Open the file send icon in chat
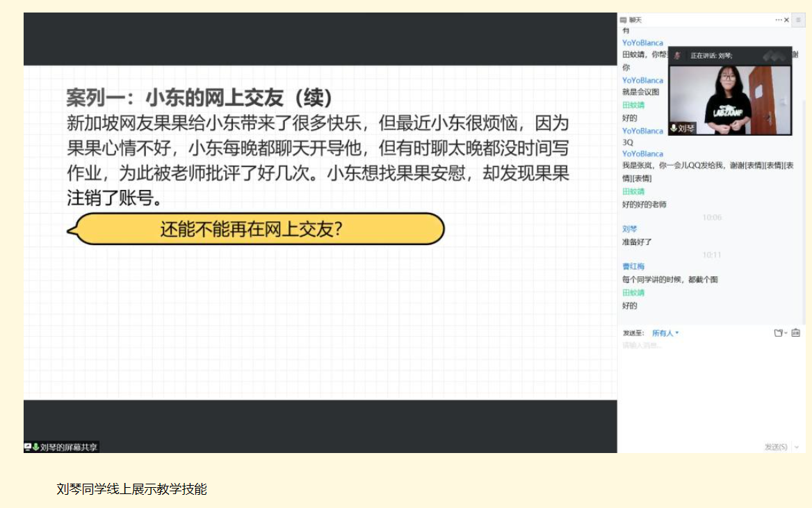The width and height of the screenshot is (812, 508). 779,333
